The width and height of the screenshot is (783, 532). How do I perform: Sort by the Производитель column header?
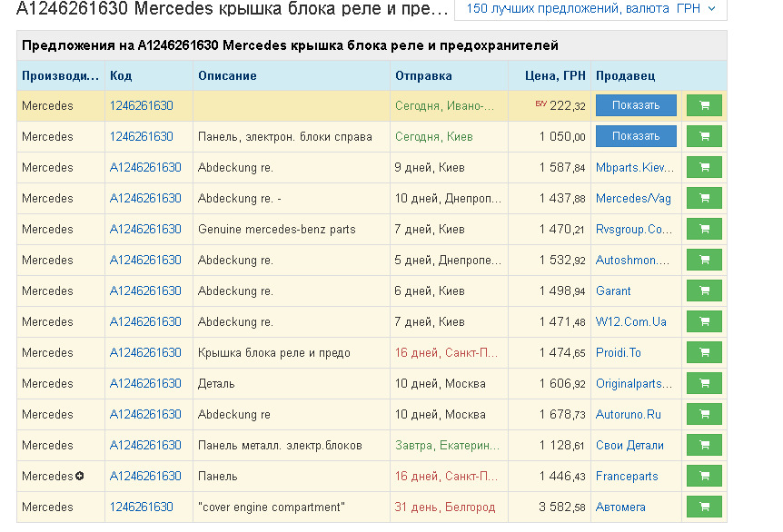point(61,76)
